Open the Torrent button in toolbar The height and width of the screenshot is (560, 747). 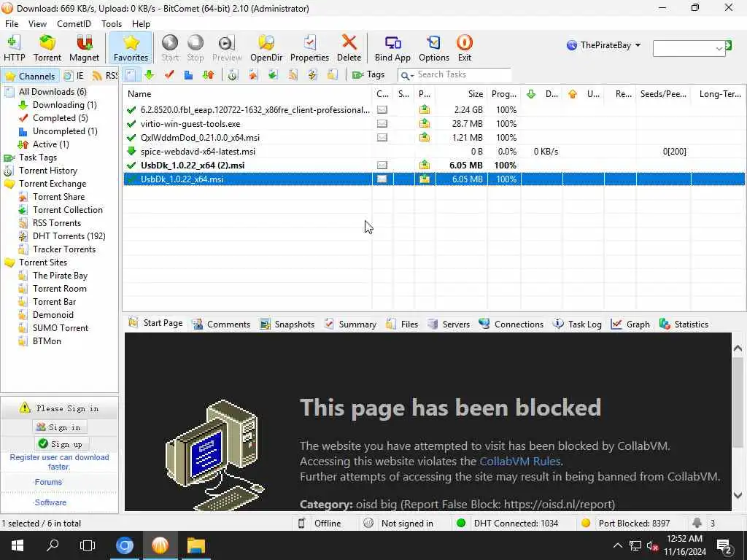pyautogui.click(x=47, y=48)
